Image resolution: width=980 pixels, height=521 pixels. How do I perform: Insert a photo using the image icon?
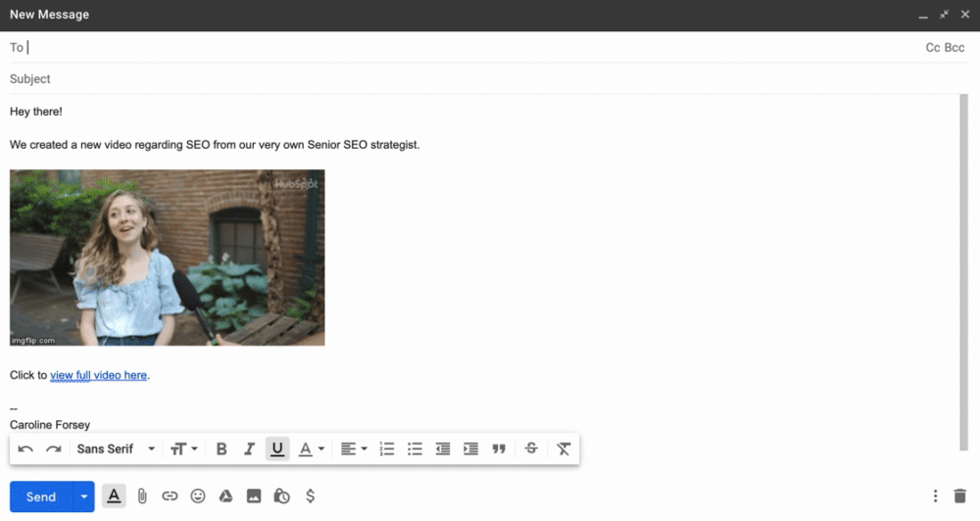(x=254, y=497)
